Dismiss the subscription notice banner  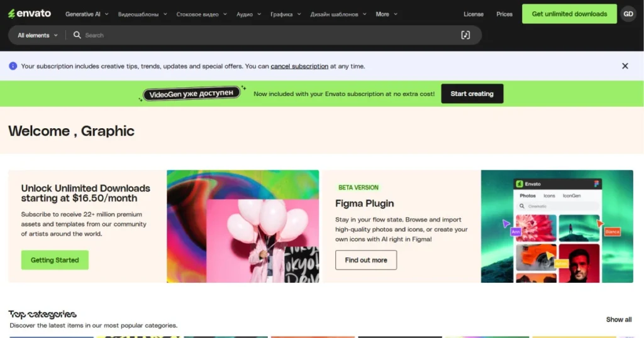[x=625, y=66]
